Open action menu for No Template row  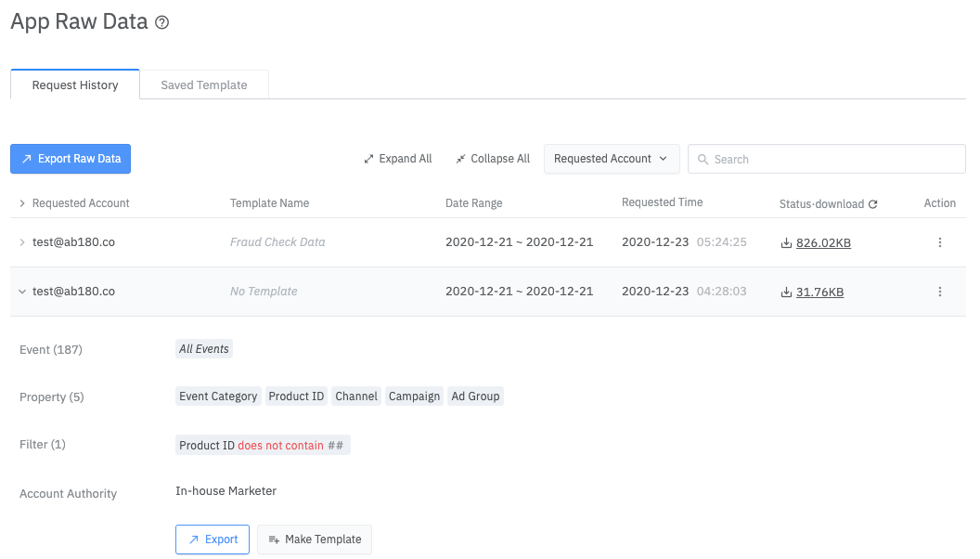click(x=939, y=292)
